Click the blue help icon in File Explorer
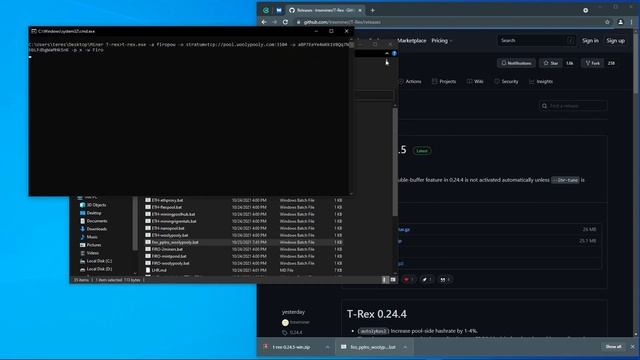Image resolution: width=640 pixels, height=360 pixels. coord(394,53)
